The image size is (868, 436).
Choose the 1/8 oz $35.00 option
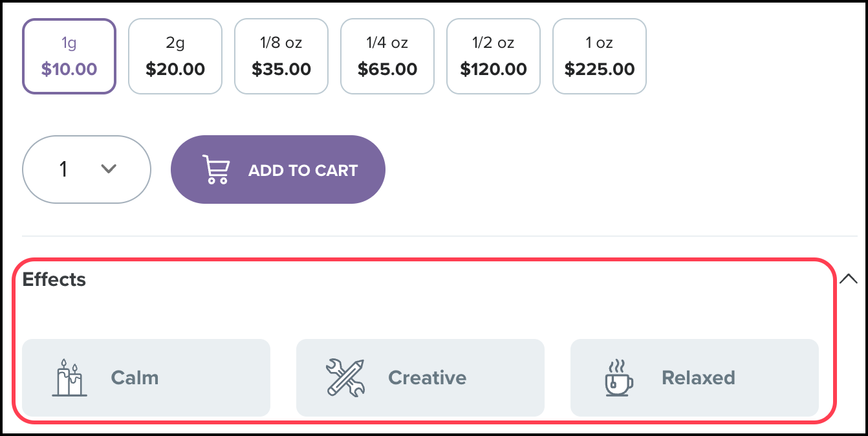point(281,56)
